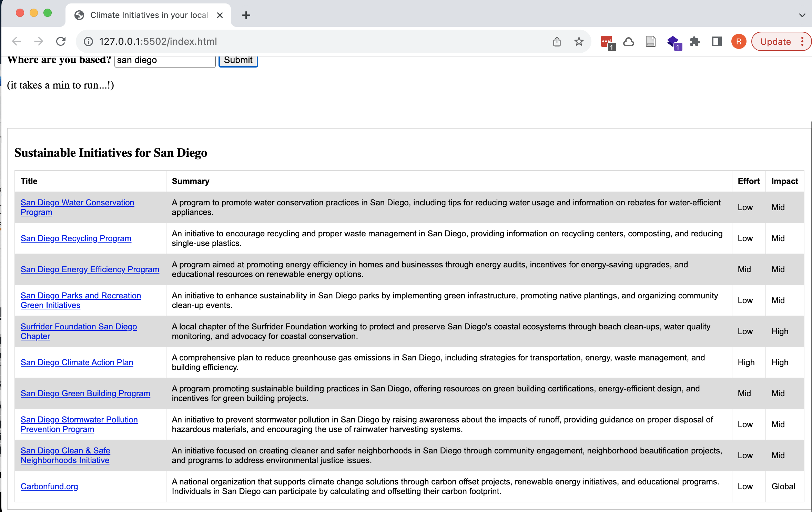Open the Extensions puzzle piece icon
The width and height of the screenshot is (812, 512).
(695, 41)
